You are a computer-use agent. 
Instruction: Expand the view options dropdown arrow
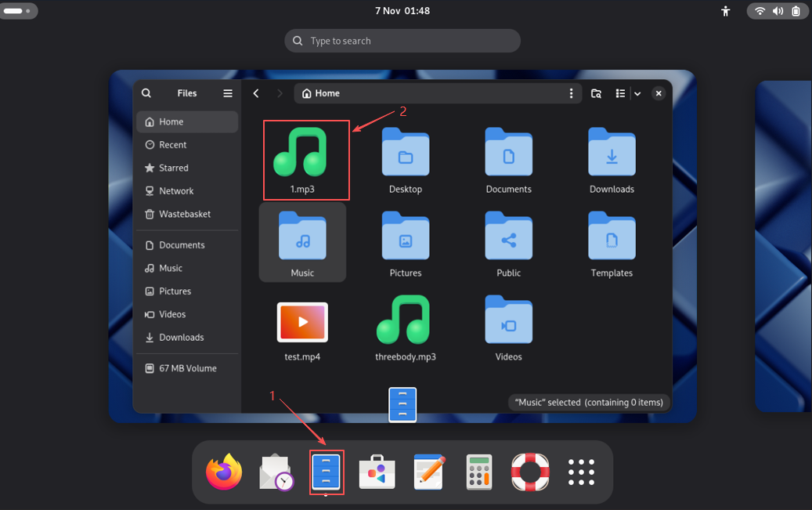click(x=637, y=93)
